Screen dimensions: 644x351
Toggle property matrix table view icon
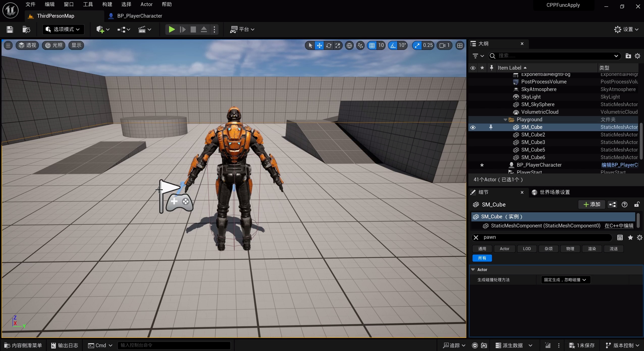(x=620, y=238)
